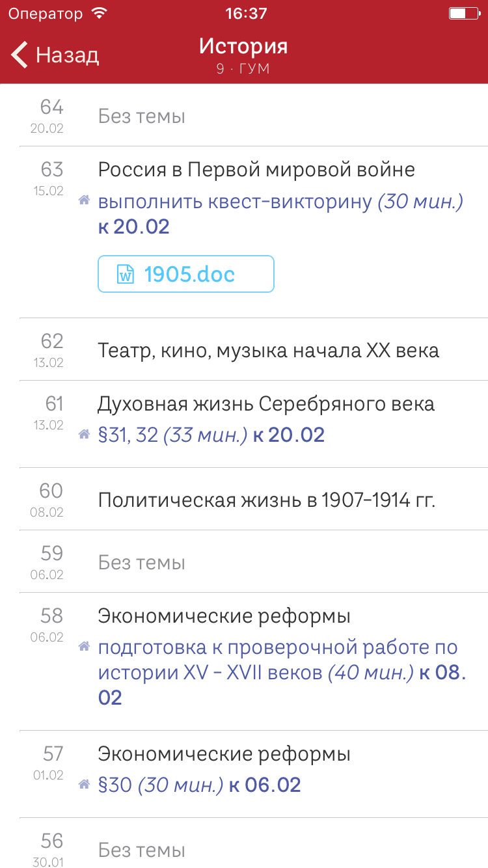Open homework link §31, 32 к 20.02
Screen dimensions: 488x868
point(211,435)
